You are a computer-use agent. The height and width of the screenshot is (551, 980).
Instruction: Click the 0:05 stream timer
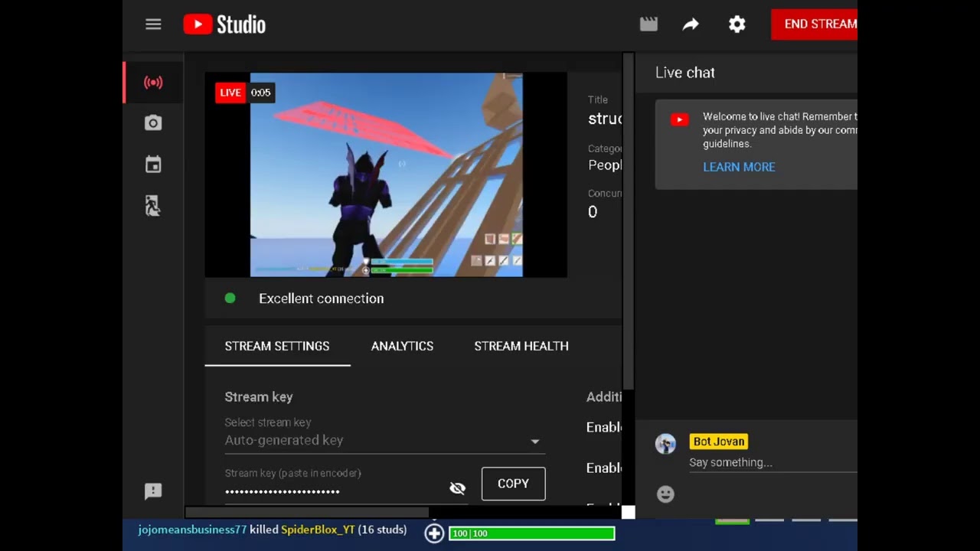(260, 93)
